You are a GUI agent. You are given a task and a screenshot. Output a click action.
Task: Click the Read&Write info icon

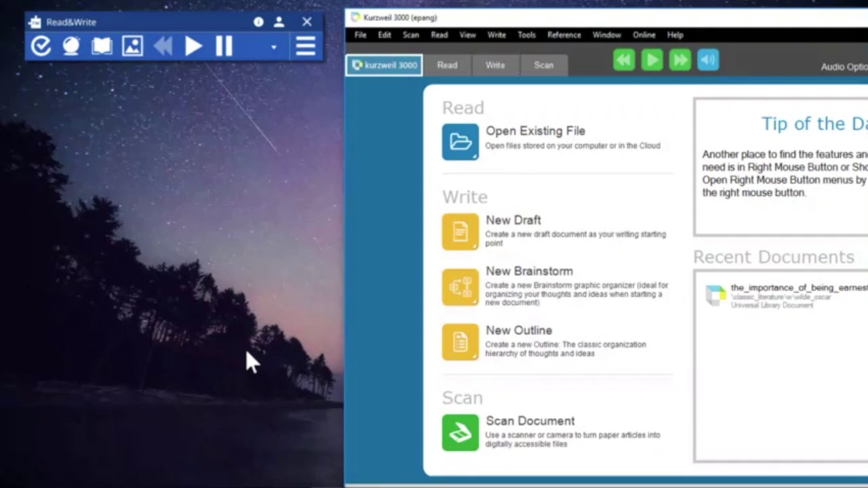[258, 22]
